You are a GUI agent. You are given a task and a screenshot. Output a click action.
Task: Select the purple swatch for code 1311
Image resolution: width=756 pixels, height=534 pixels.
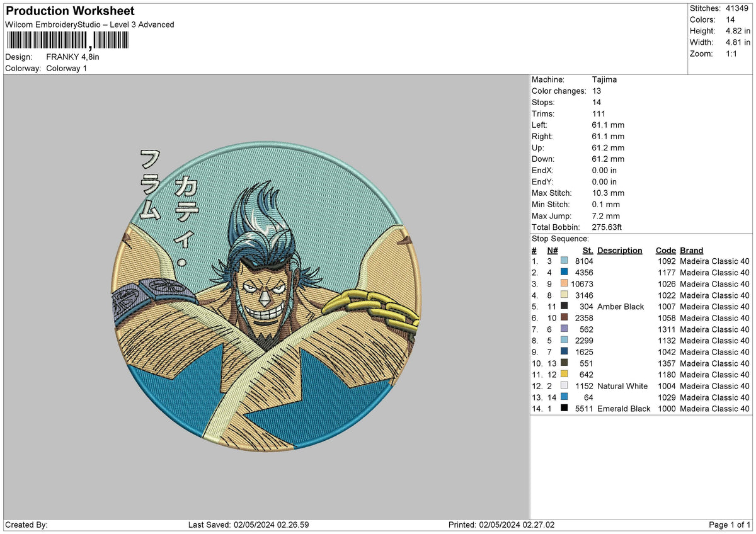click(564, 329)
